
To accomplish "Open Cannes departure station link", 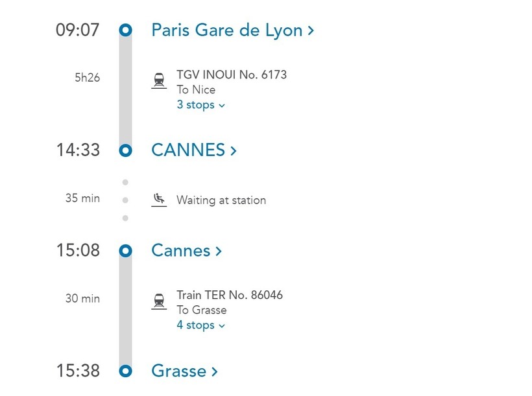I will pyautogui.click(x=180, y=251).
